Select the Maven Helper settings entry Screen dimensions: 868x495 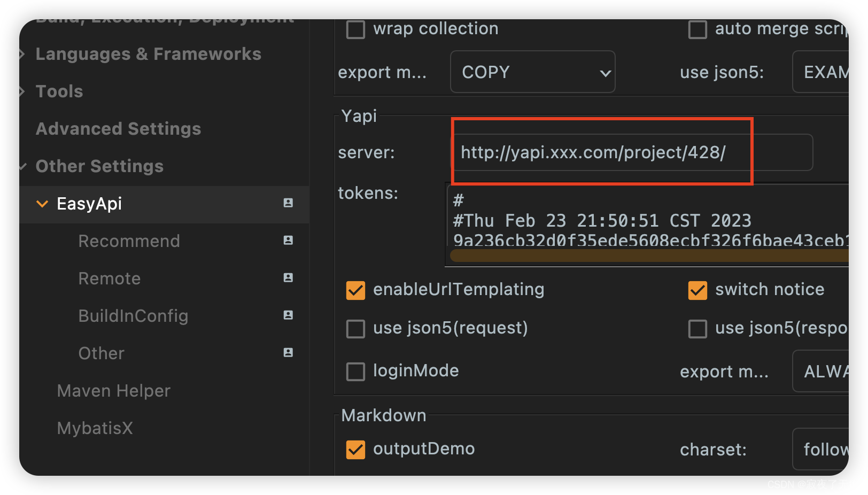(x=113, y=391)
